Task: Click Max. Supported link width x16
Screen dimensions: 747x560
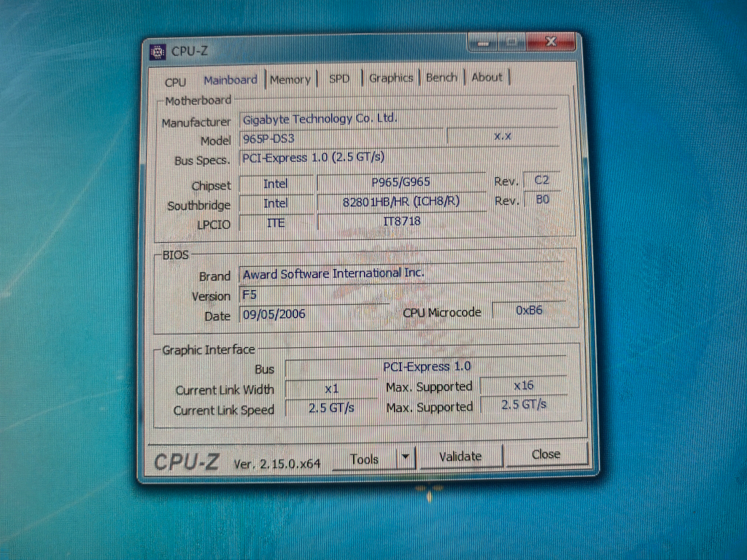Action: tap(524, 385)
